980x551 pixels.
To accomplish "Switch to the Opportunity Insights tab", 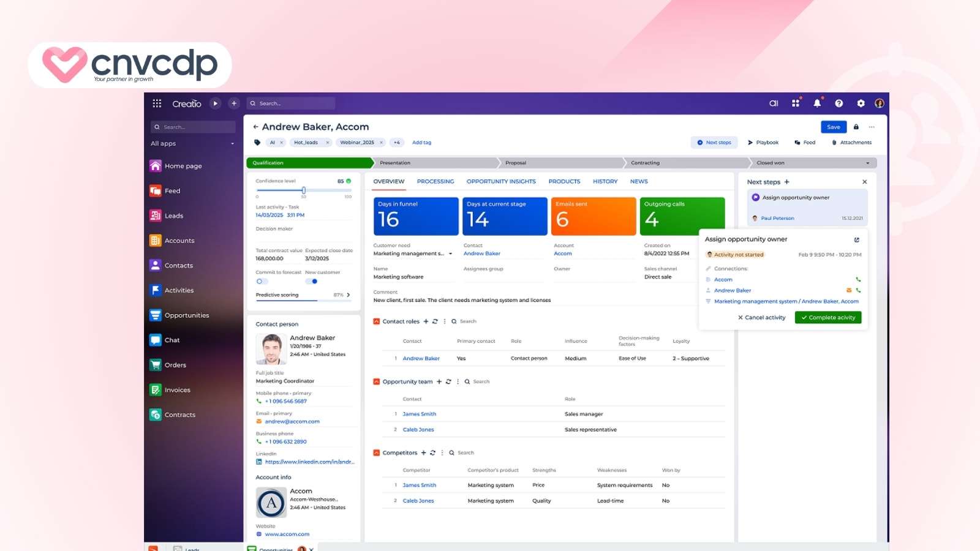I will (x=501, y=181).
